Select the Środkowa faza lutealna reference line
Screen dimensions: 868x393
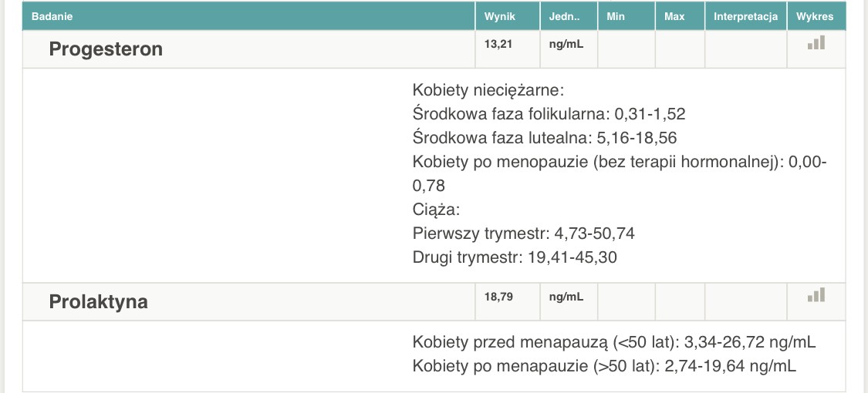(x=545, y=138)
